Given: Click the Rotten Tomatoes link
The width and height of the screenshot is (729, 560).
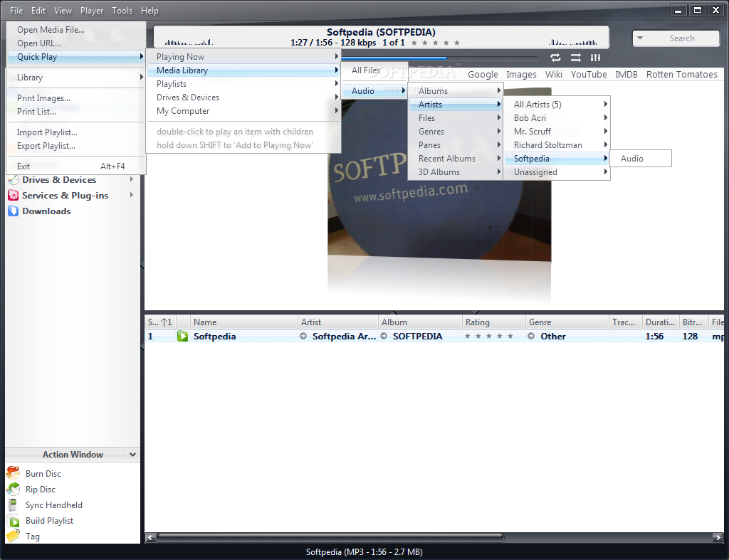Looking at the screenshot, I should point(681,74).
